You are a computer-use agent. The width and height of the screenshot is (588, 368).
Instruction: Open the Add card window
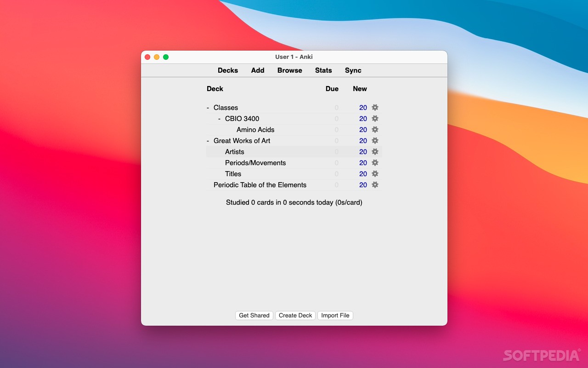[x=258, y=70]
